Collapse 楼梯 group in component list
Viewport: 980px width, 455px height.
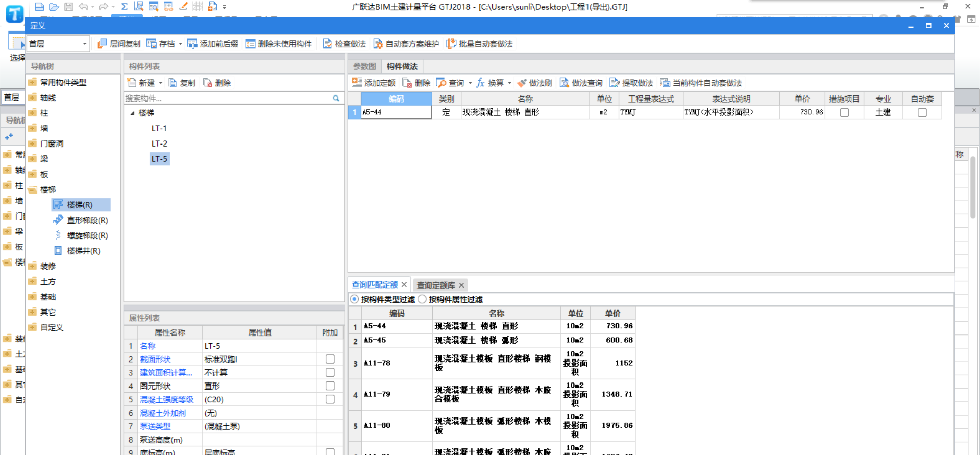click(x=132, y=113)
